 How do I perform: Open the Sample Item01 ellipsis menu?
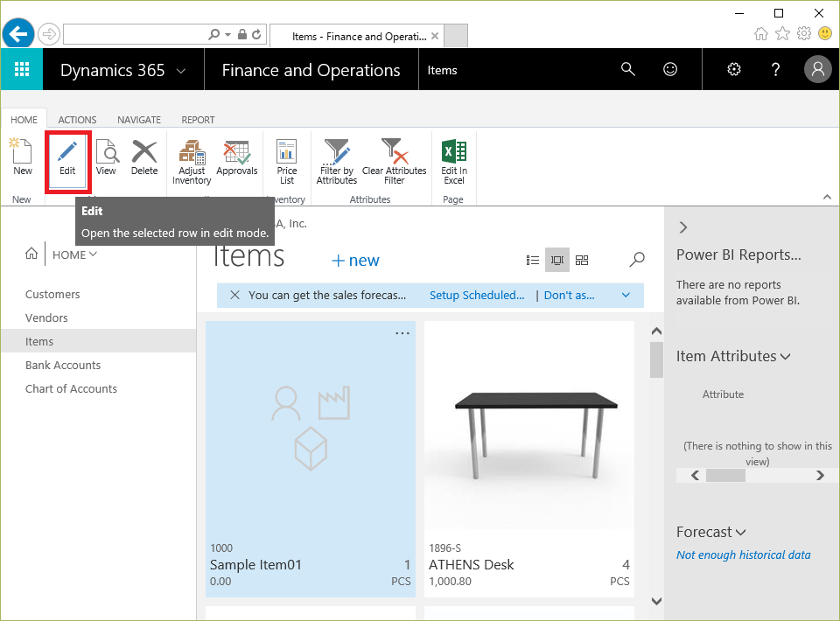[x=402, y=333]
